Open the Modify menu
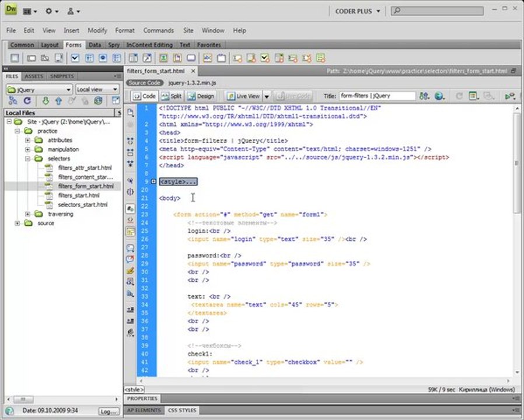Image resolution: width=524 pixels, height=420 pixels. (x=97, y=30)
